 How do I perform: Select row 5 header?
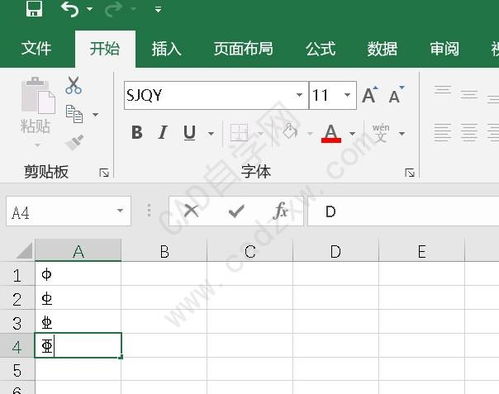pyautogui.click(x=17, y=369)
